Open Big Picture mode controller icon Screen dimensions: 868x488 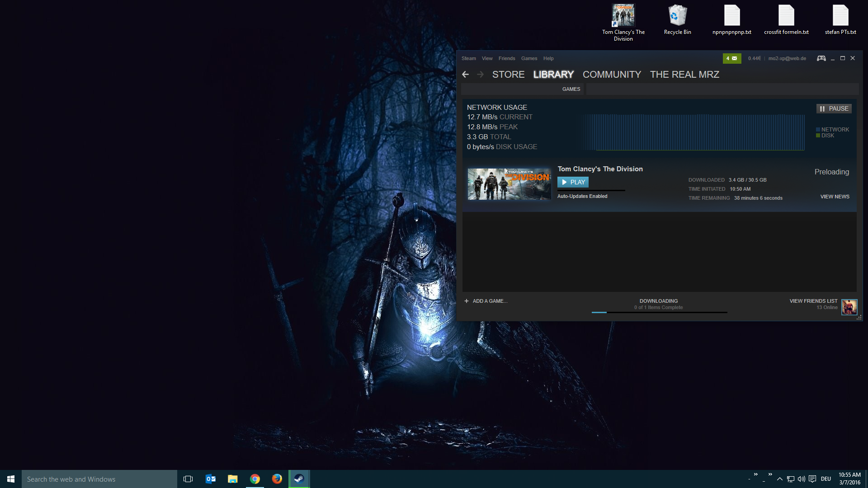(x=821, y=58)
